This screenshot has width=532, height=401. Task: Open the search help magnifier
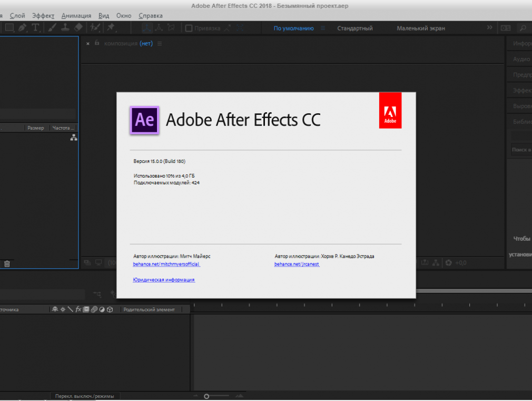click(523, 28)
